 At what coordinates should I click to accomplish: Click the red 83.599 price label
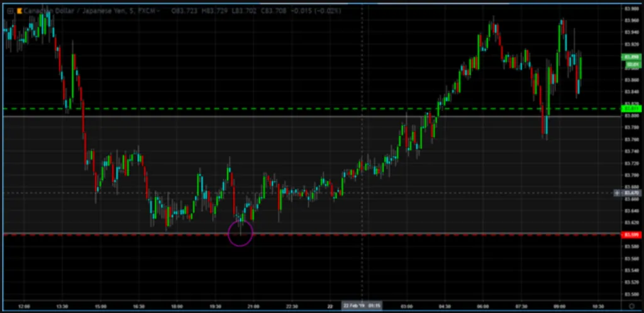(631, 235)
